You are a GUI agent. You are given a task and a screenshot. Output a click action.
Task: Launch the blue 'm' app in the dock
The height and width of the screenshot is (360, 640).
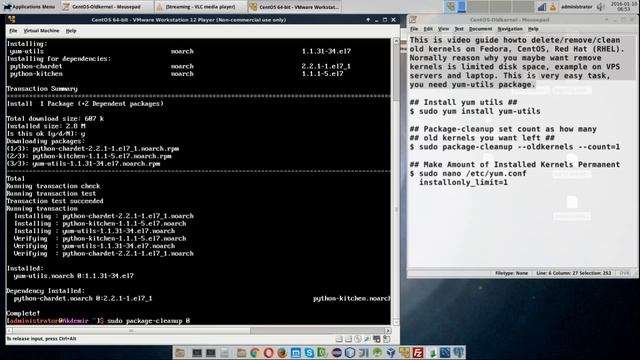(296, 353)
